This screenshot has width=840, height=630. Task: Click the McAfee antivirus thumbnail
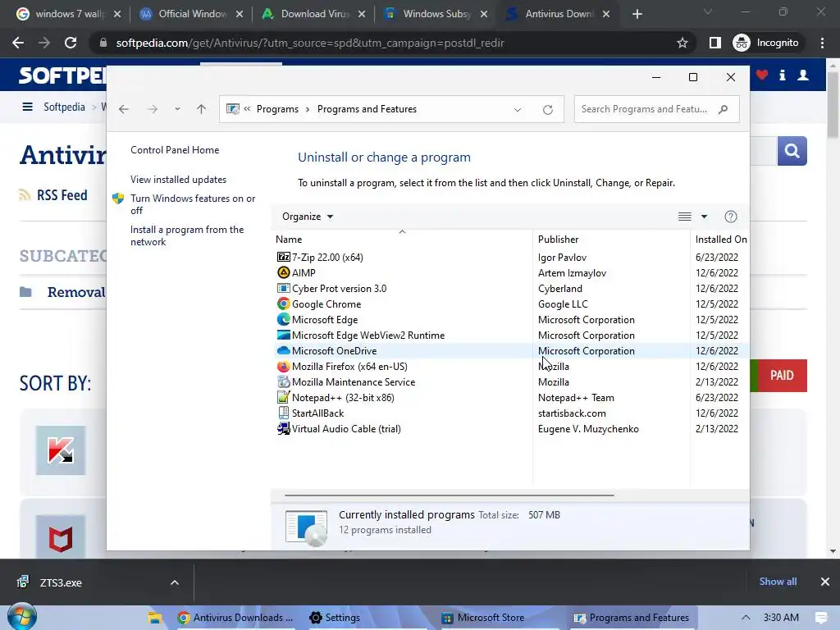click(61, 536)
